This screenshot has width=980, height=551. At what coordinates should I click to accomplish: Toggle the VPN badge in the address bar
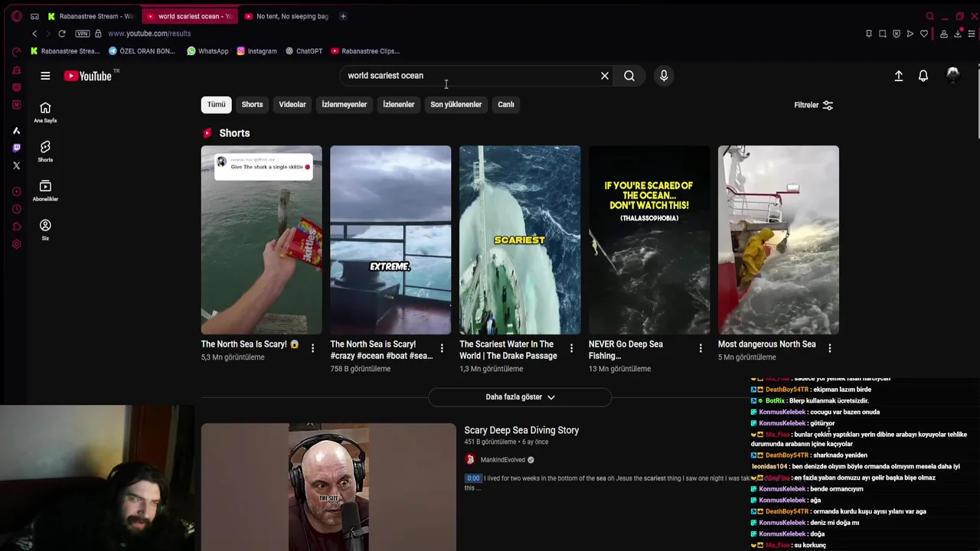(x=83, y=34)
